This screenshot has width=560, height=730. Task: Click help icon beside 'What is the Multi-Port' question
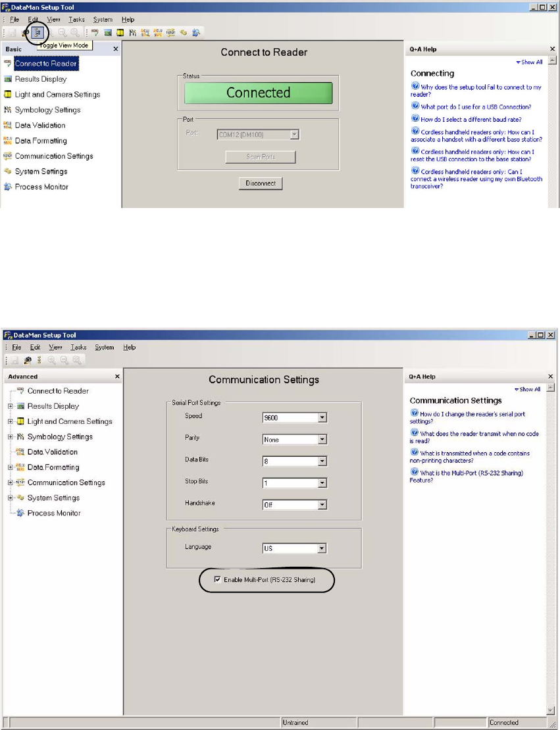click(x=415, y=471)
